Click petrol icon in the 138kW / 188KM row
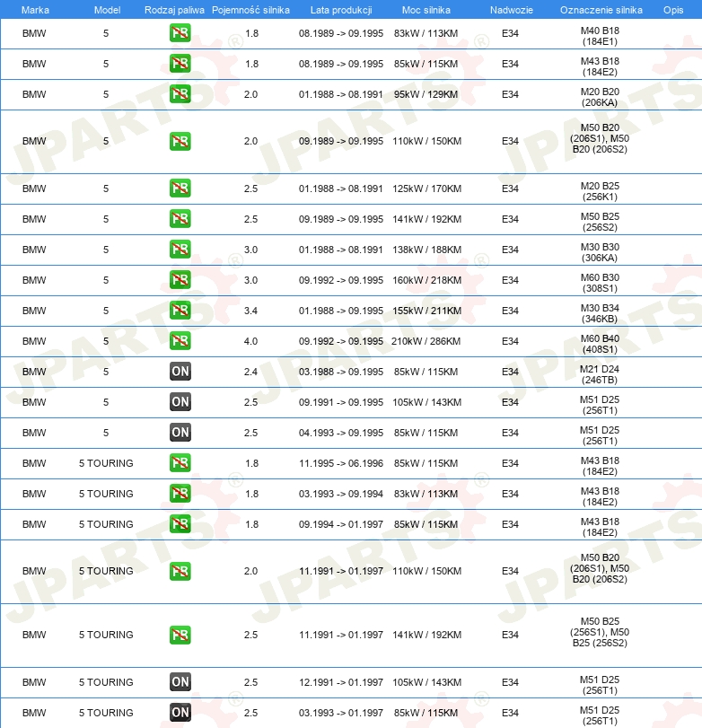 click(180, 250)
